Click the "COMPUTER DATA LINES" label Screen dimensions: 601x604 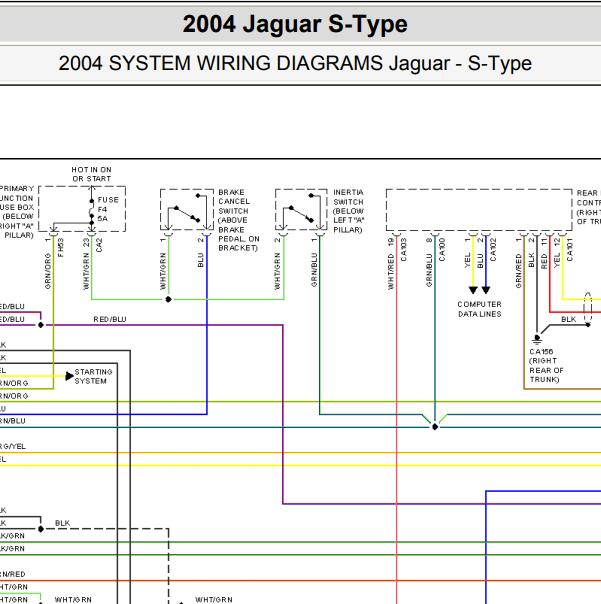pyautogui.click(x=479, y=309)
